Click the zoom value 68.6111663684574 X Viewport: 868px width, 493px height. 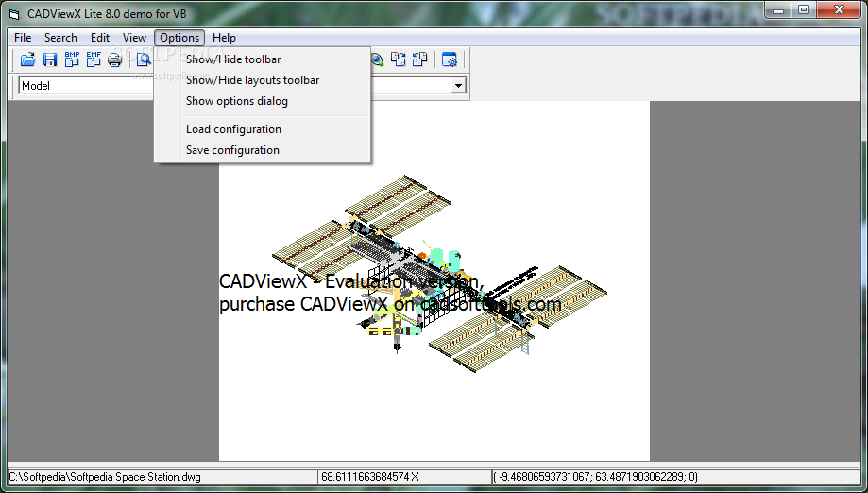click(370, 476)
